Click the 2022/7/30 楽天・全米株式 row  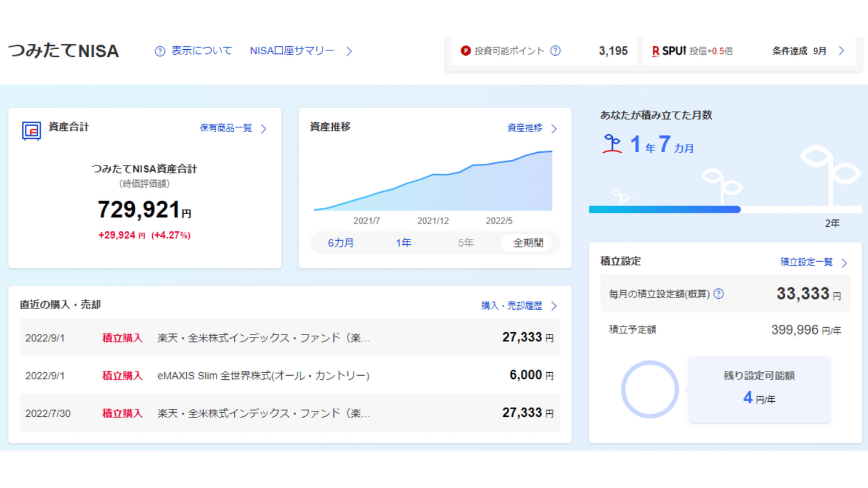point(290,413)
